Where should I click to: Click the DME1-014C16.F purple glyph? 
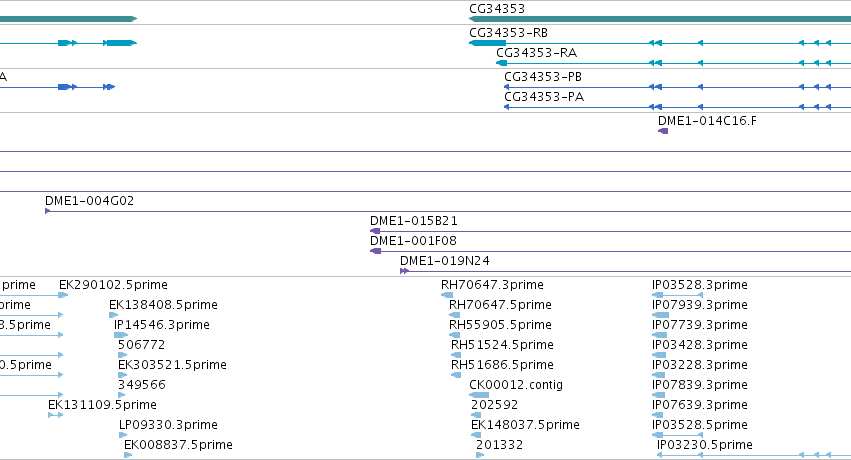pyautogui.click(x=663, y=131)
